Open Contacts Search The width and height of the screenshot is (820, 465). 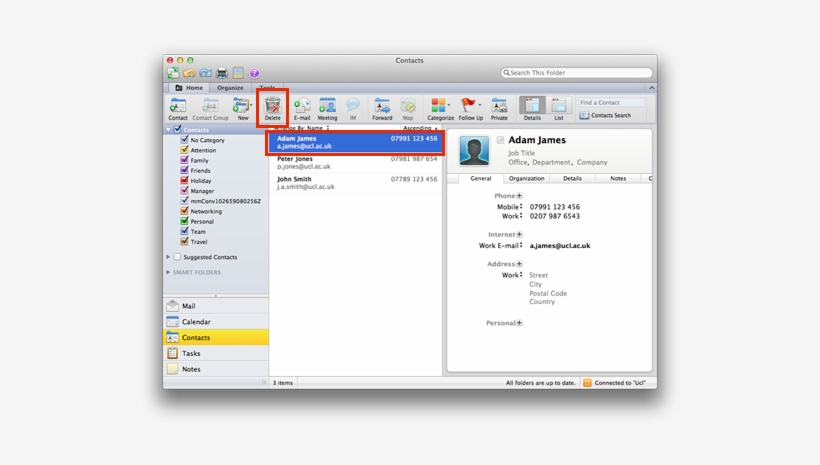[605, 115]
